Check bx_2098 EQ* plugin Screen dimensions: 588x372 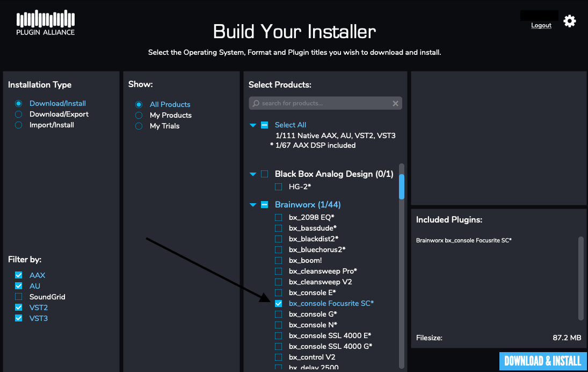(278, 217)
